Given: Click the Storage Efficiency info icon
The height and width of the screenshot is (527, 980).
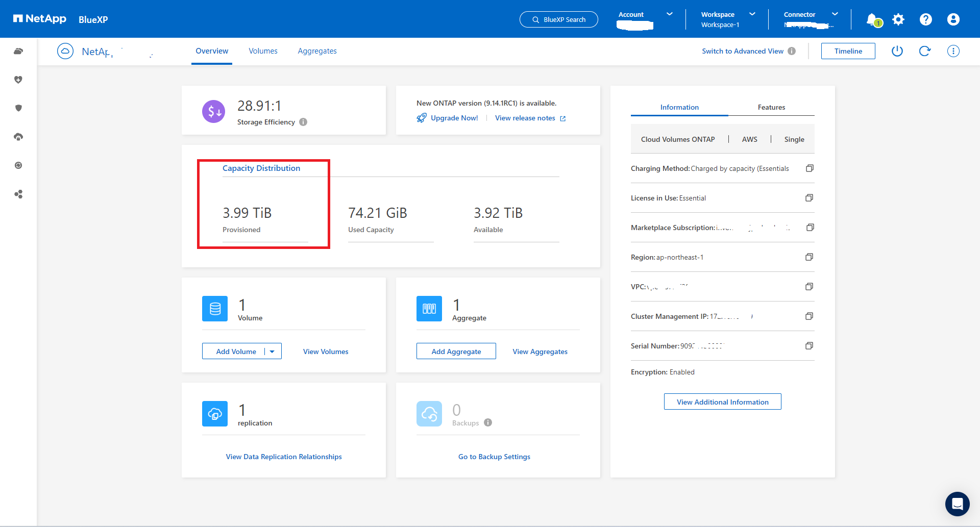Looking at the screenshot, I should (303, 122).
